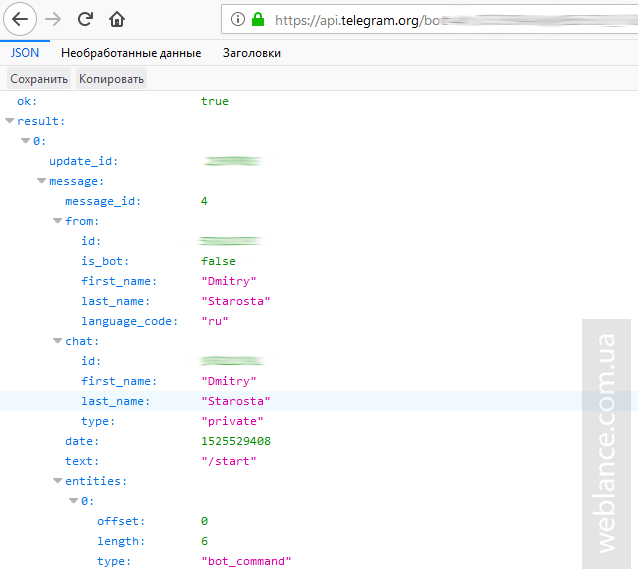The image size is (638, 576).
Task: Click the message_id value 4
Action: click(x=204, y=201)
